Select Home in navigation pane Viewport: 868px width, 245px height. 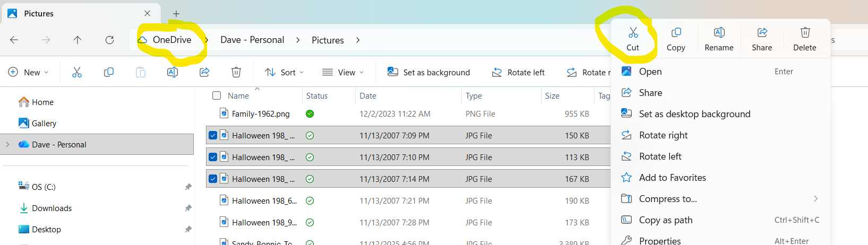tap(36, 102)
